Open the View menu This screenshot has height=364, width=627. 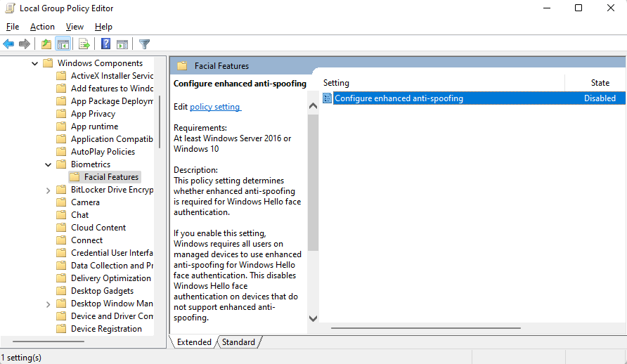(x=75, y=27)
